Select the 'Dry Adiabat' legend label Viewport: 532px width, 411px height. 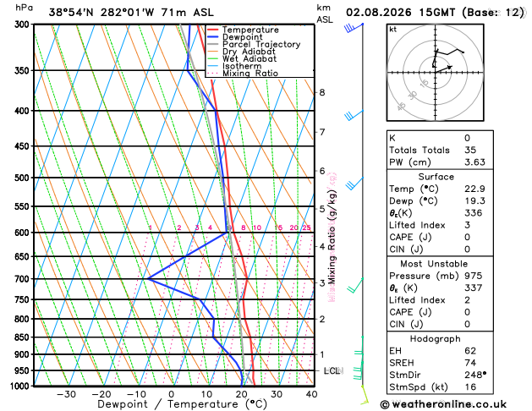pyautogui.click(x=249, y=52)
